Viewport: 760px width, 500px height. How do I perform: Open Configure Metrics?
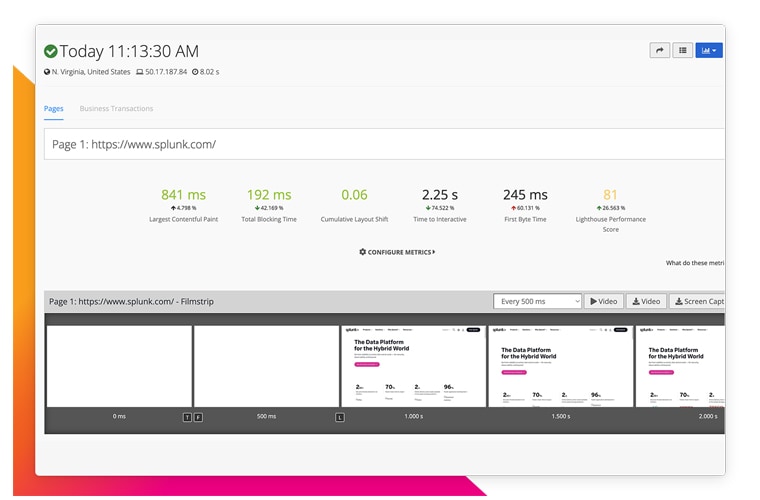pos(397,252)
